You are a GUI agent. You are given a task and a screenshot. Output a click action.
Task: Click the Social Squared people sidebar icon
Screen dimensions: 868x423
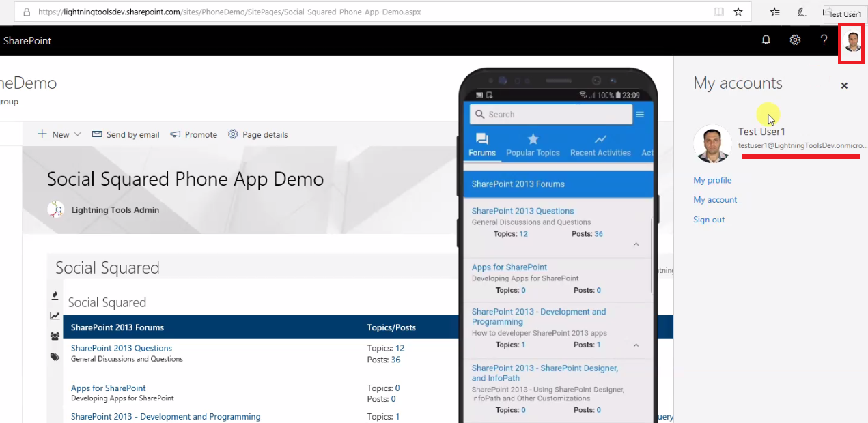pyautogui.click(x=55, y=336)
